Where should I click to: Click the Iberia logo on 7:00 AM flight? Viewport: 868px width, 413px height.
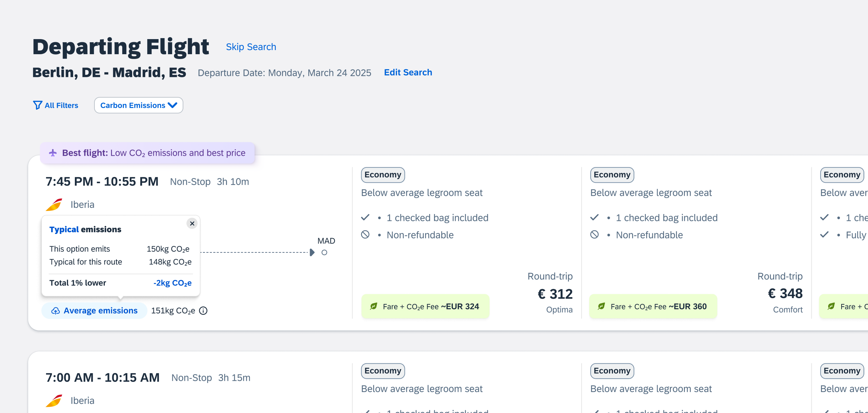coord(54,401)
